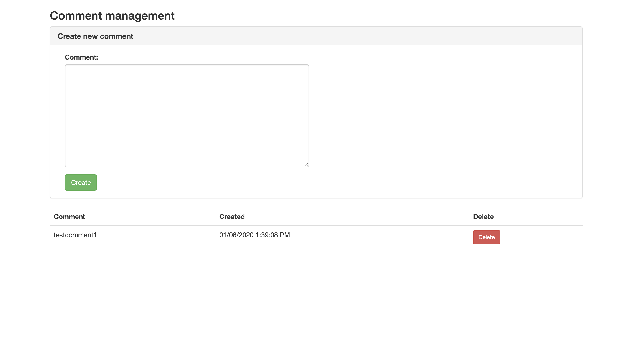Click the green Create button
644x364 pixels.
[81, 182]
